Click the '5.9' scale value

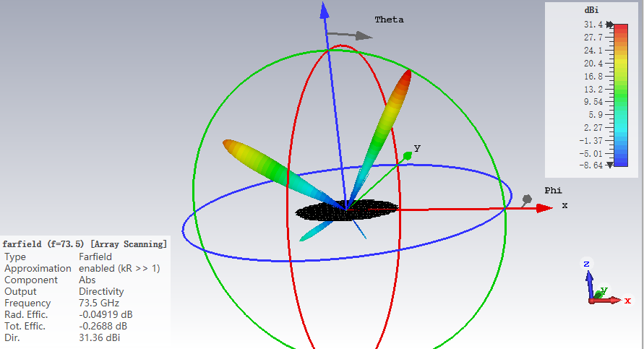point(595,115)
